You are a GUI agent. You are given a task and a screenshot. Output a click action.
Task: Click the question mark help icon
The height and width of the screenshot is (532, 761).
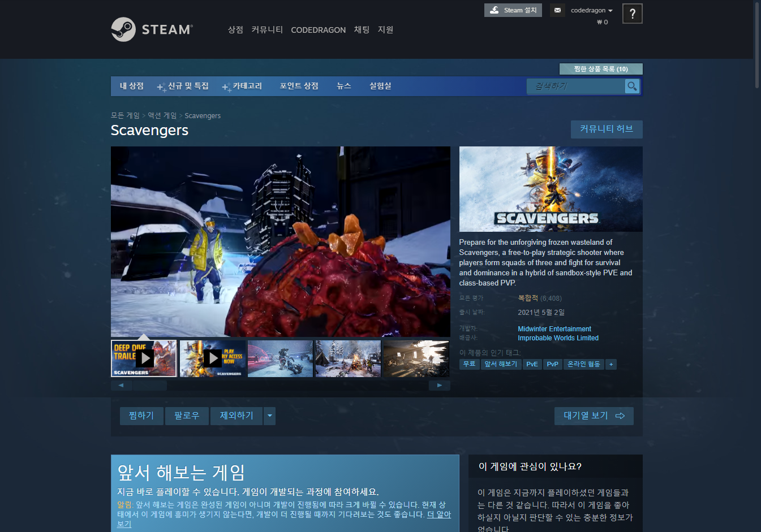[x=633, y=14]
